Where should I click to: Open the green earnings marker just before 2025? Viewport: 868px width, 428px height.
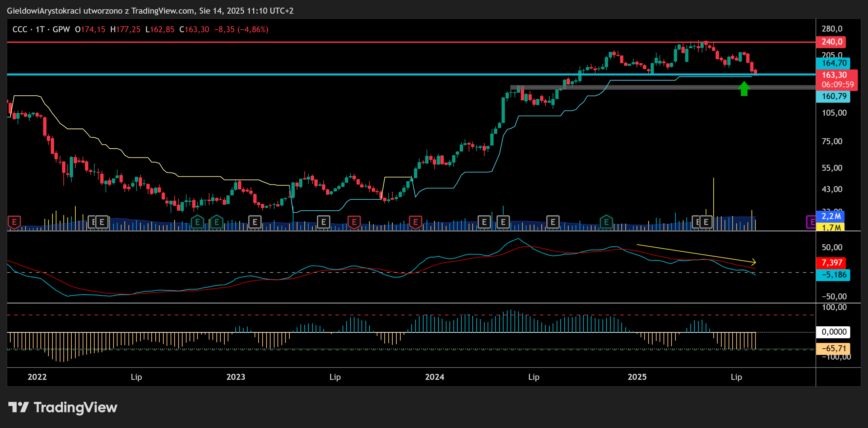tap(606, 222)
